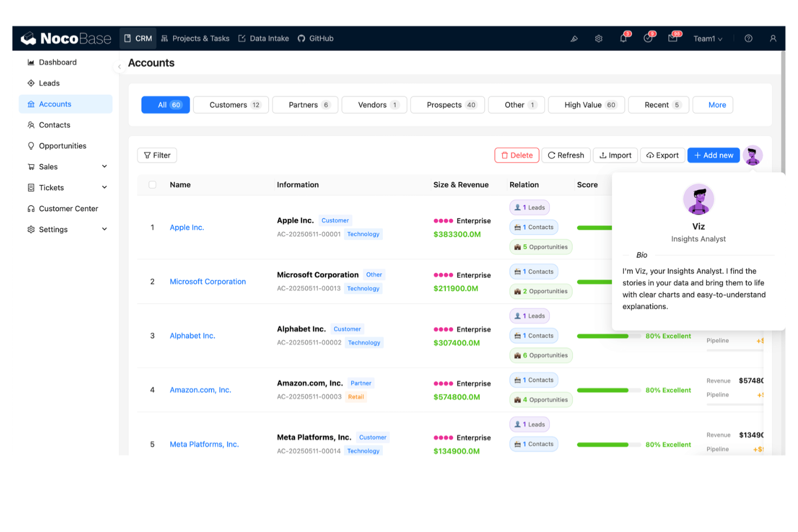Open the user profile icon
This screenshot has height=532, width=798.
click(773, 39)
